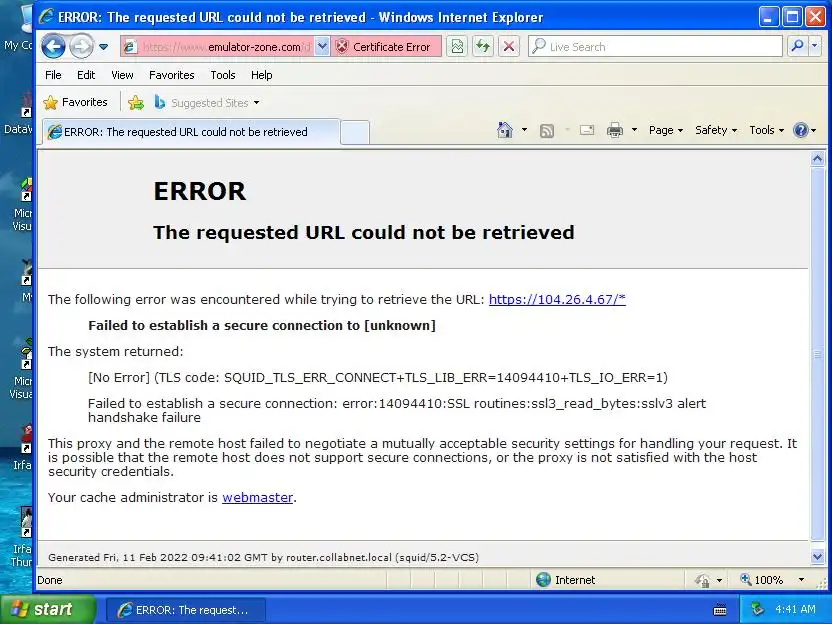The image size is (832, 624).
Task: Click the page icon in address bar
Action: [129, 47]
